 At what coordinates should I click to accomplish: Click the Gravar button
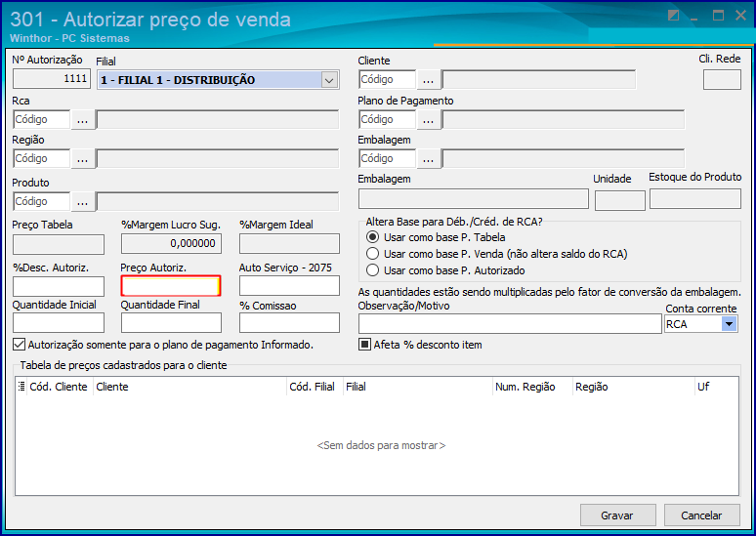point(617,515)
